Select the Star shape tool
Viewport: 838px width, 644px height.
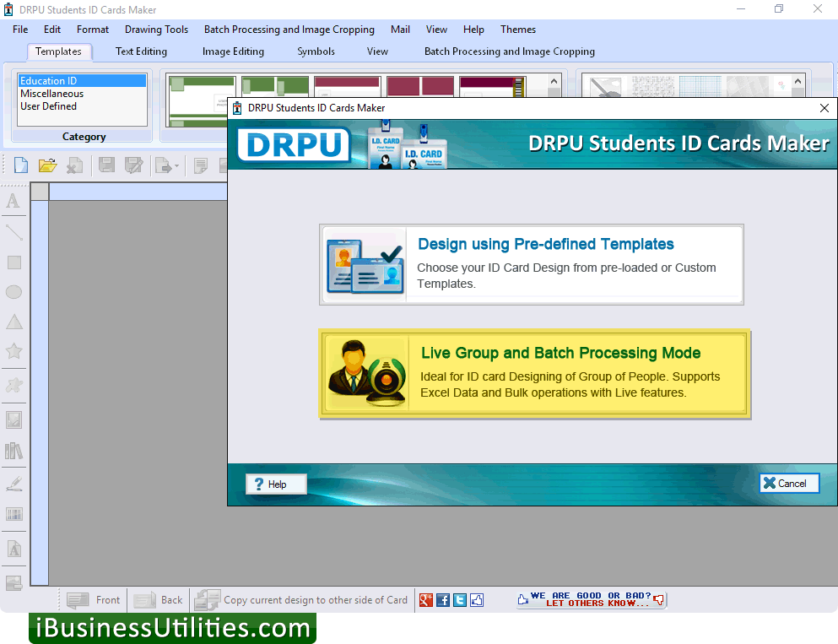14,351
